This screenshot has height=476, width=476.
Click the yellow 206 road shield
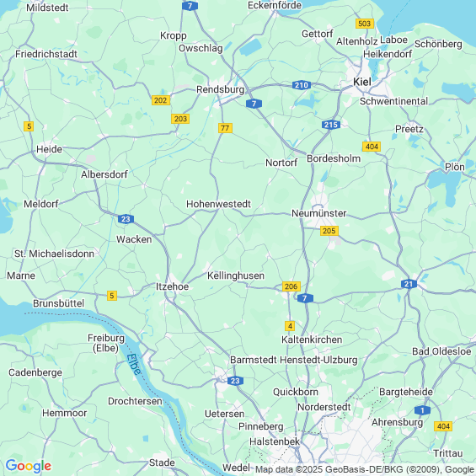pos(291,286)
